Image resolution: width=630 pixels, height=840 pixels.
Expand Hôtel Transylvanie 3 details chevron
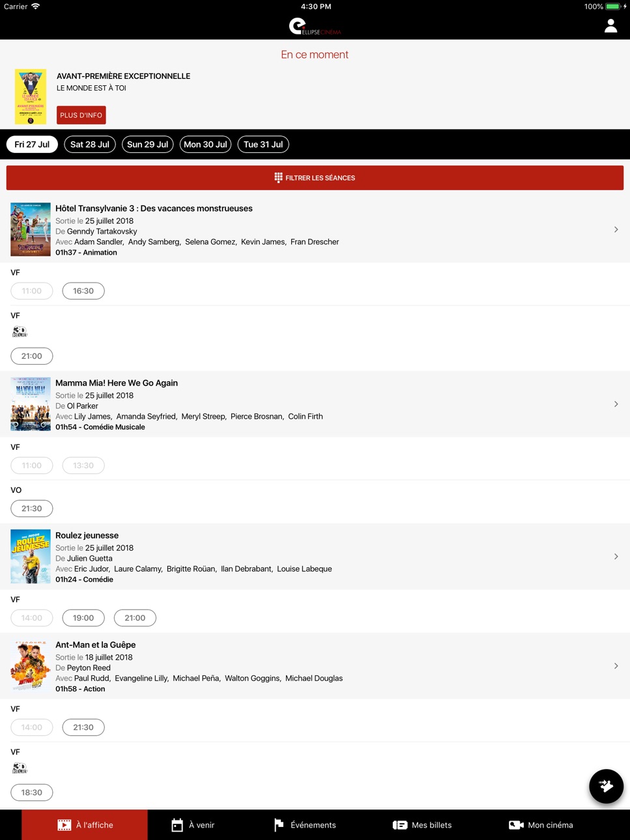tap(616, 229)
